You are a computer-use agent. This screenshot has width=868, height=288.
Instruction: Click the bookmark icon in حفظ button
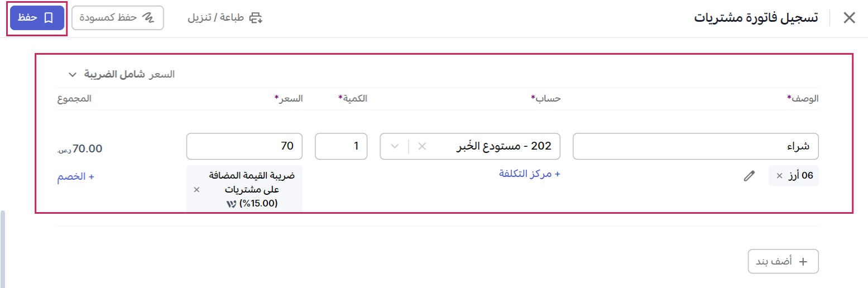coord(49,18)
